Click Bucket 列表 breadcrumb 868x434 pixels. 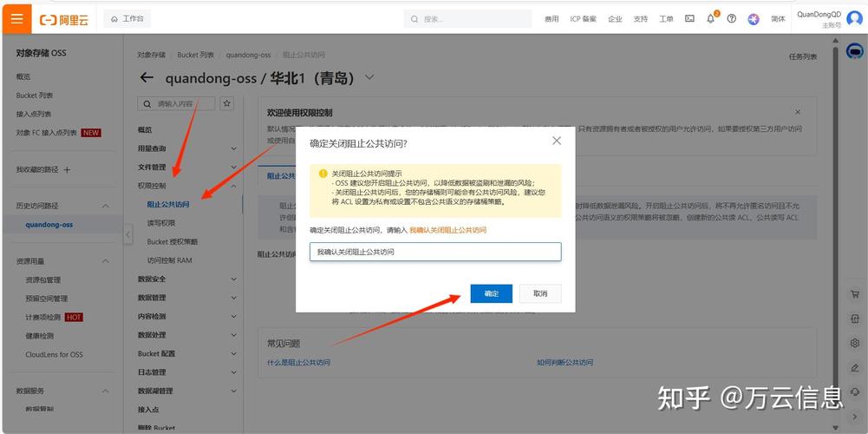pyautogui.click(x=195, y=55)
